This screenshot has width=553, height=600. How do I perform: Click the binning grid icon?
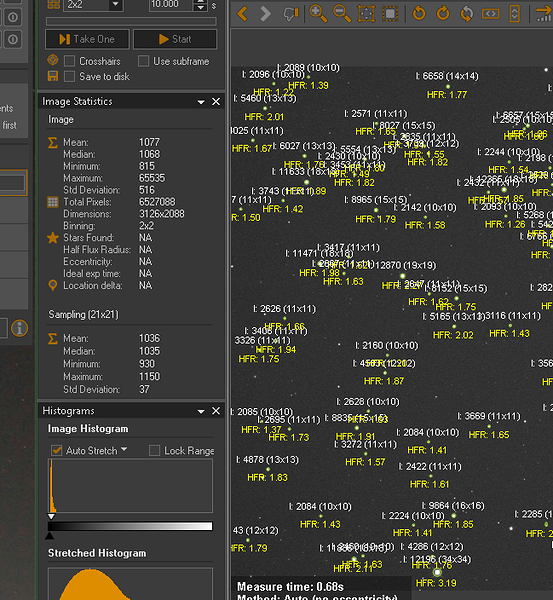pos(53,4)
